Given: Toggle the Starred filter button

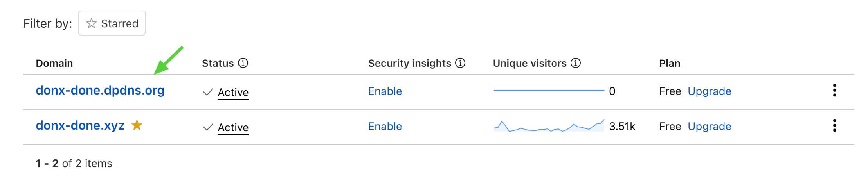Looking at the screenshot, I should point(112,23).
